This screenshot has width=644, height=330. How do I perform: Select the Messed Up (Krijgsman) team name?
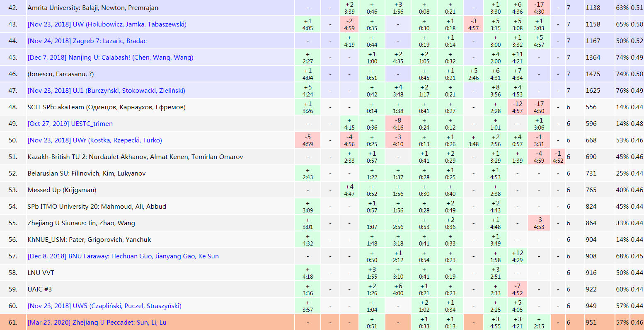coord(62,190)
